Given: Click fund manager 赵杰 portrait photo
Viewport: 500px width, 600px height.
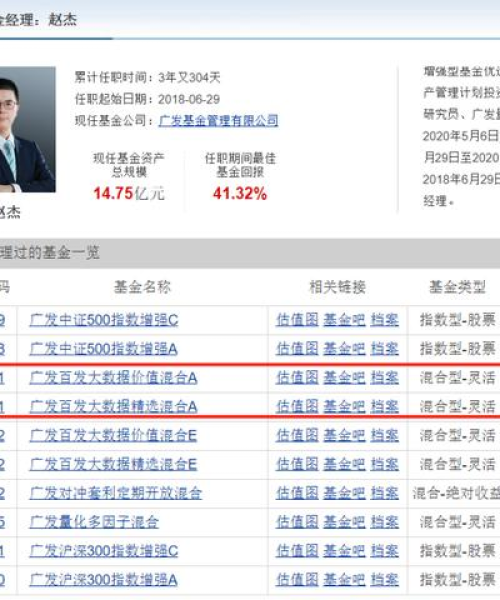Looking at the screenshot, I should click(28, 129).
